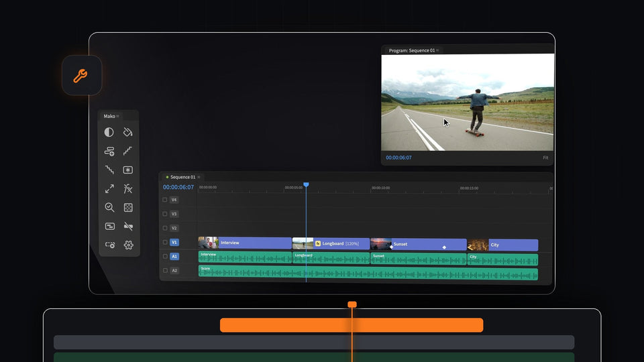Target the A2 track label
Viewport: 644px width, 362px height.
coord(174,270)
